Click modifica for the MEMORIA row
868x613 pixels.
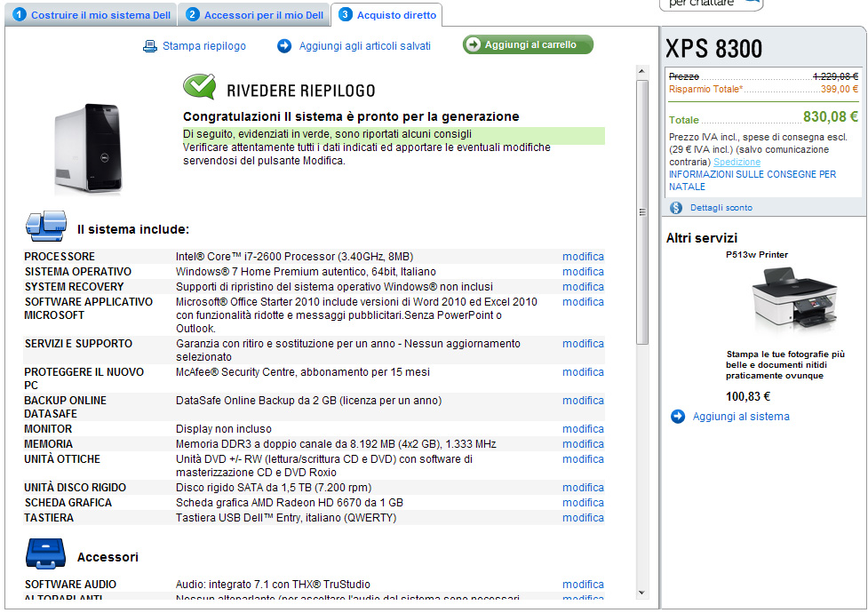pyautogui.click(x=583, y=443)
